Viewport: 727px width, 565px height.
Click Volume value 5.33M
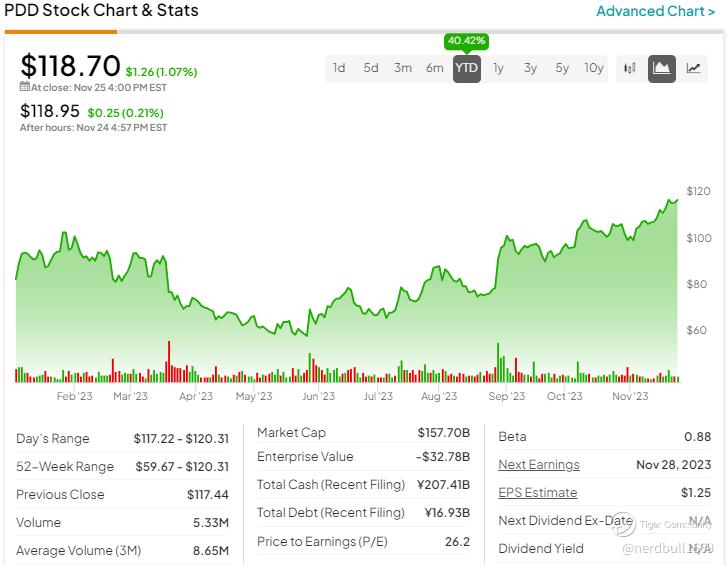point(211,522)
